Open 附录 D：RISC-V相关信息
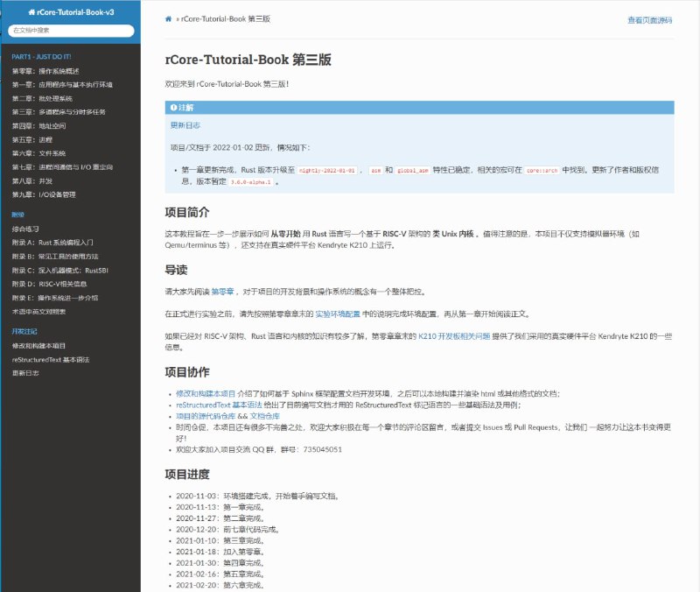700x592 pixels. pos(49,284)
